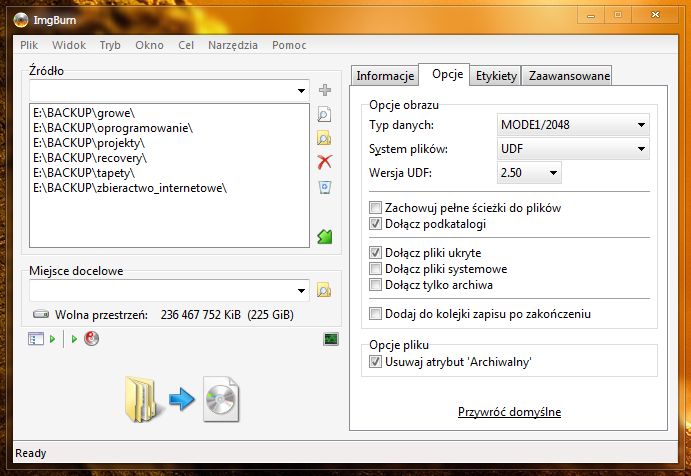Click the blue arrow build button
Image resolution: width=691 pixels, height=476 pixels.
click(182, 399)
